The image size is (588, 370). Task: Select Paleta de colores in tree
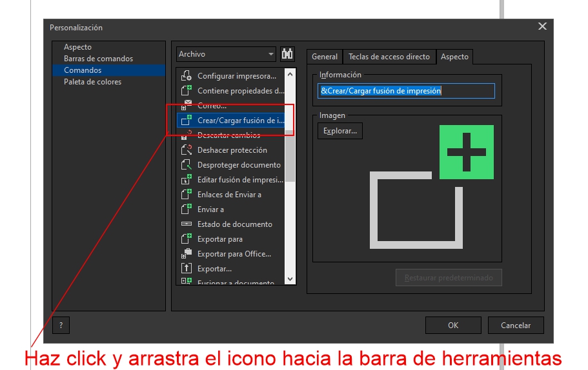(x=92, y=82)
